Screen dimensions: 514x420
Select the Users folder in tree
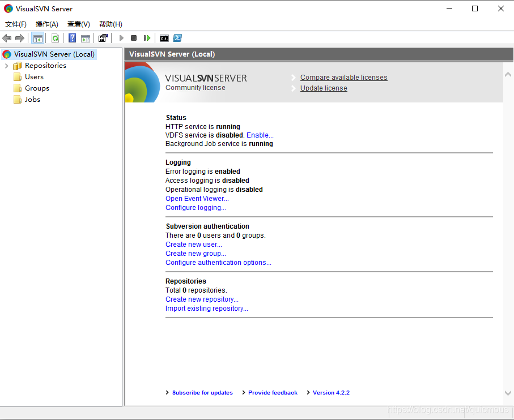(34, 77)
